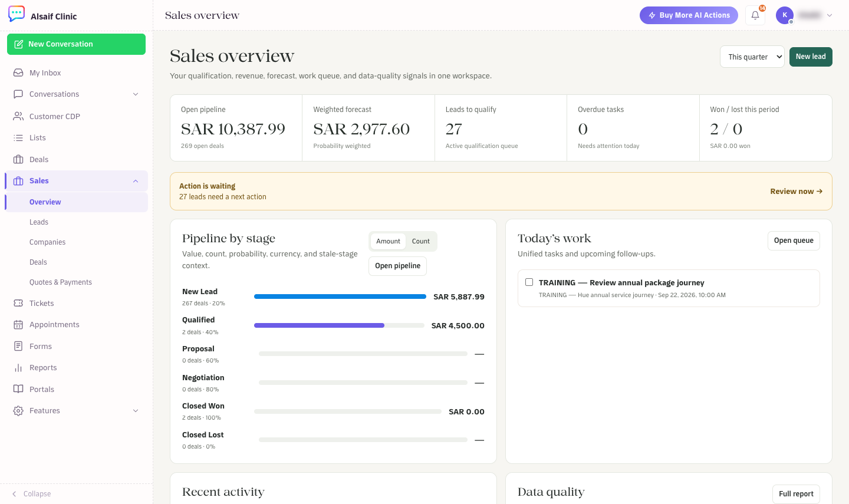Screen dimensions: 849x504
Task: Click the SAR 5,887.99 amount
Action: (459, 297)
